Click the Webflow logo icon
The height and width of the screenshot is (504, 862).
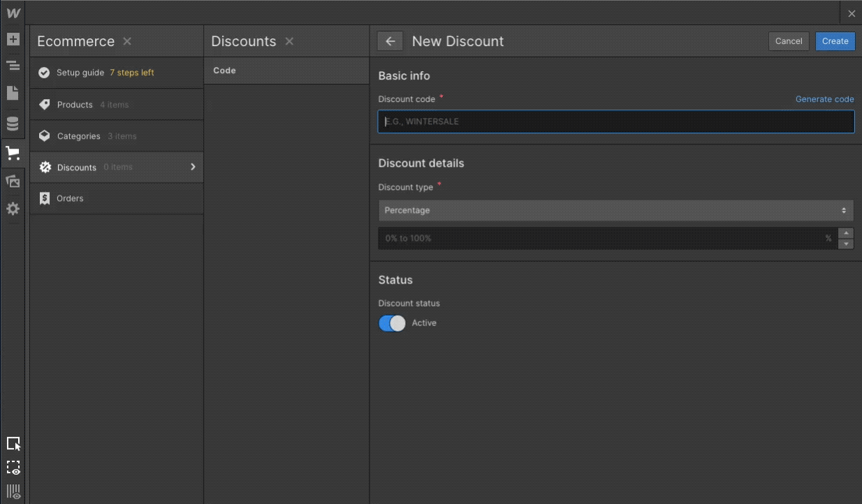pos(13,13)
